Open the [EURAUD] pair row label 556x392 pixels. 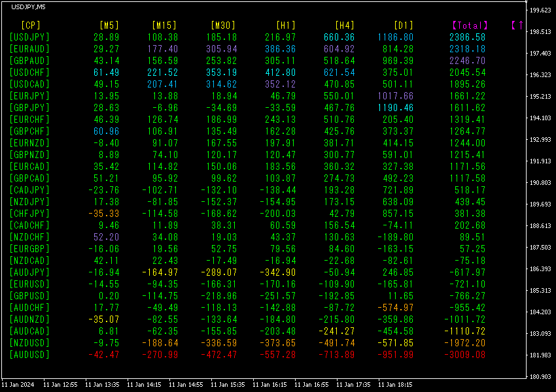click(x=29, y=49)
